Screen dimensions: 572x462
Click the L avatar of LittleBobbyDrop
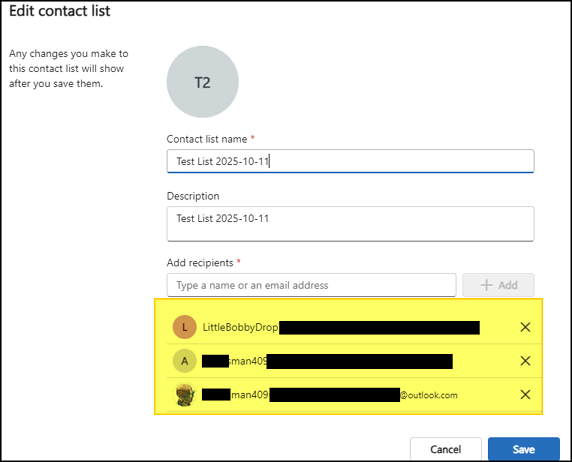pyautogui.click(x=185, y=327)
